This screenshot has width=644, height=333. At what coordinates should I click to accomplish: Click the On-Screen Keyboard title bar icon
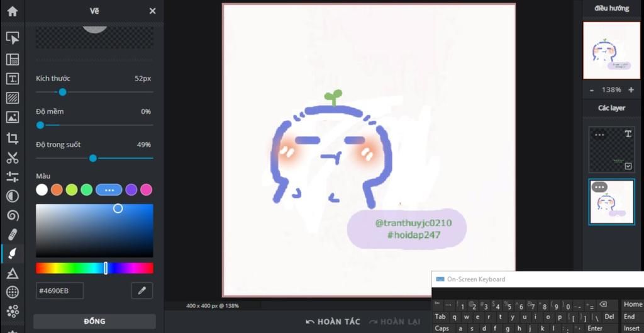pos(440,279)
